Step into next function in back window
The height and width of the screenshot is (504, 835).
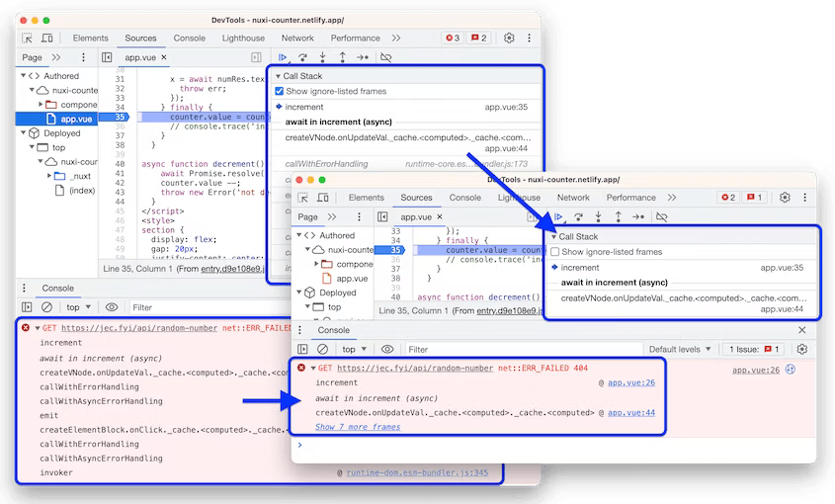322,57
